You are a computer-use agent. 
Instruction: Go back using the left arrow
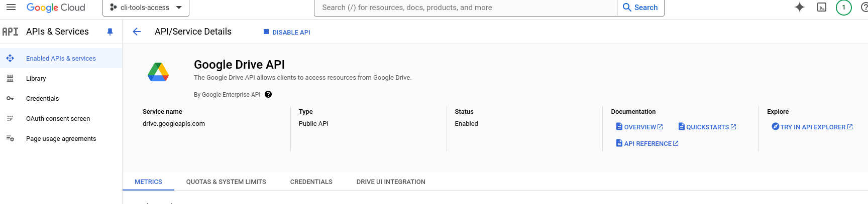[x=137, y=32]
